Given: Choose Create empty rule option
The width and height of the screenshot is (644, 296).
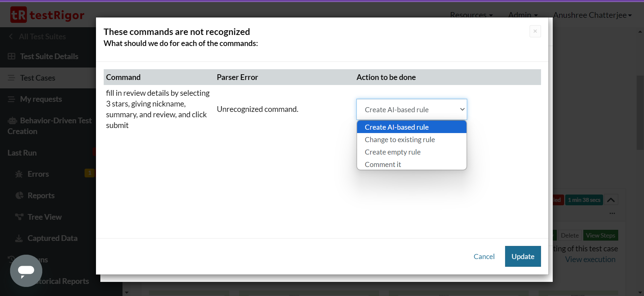Looking at the screenshot, I should pos(393,152).
